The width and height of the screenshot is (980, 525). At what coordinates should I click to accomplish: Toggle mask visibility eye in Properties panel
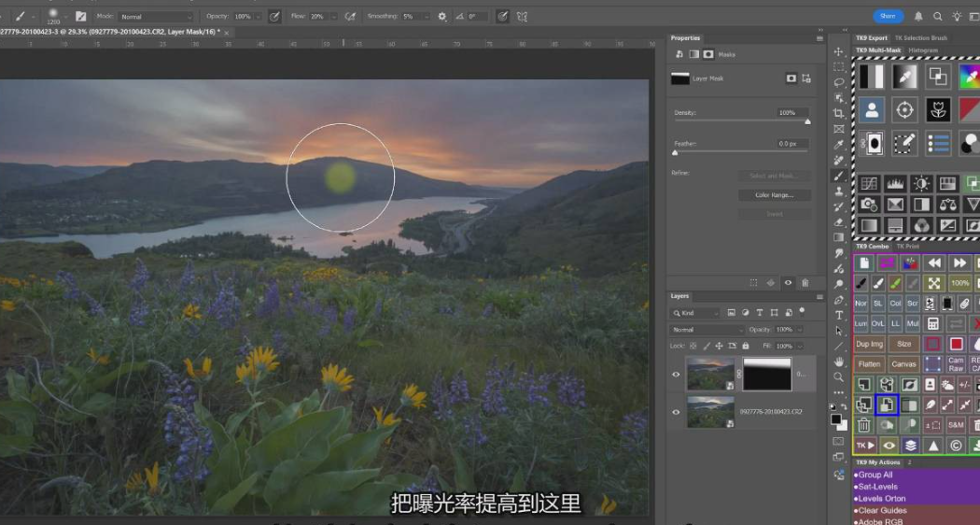coord(789,282)
